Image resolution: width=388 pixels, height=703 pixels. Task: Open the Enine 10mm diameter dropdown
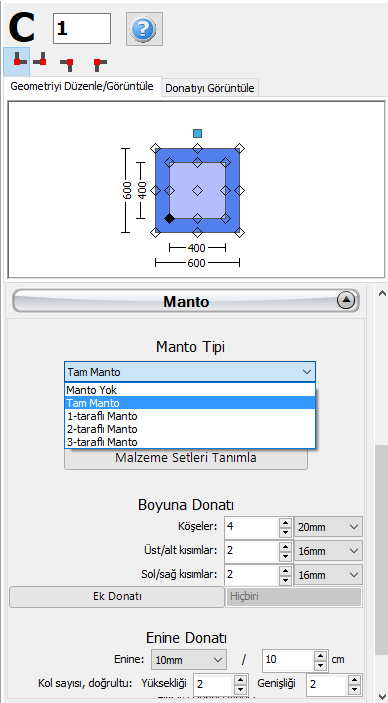189,660
